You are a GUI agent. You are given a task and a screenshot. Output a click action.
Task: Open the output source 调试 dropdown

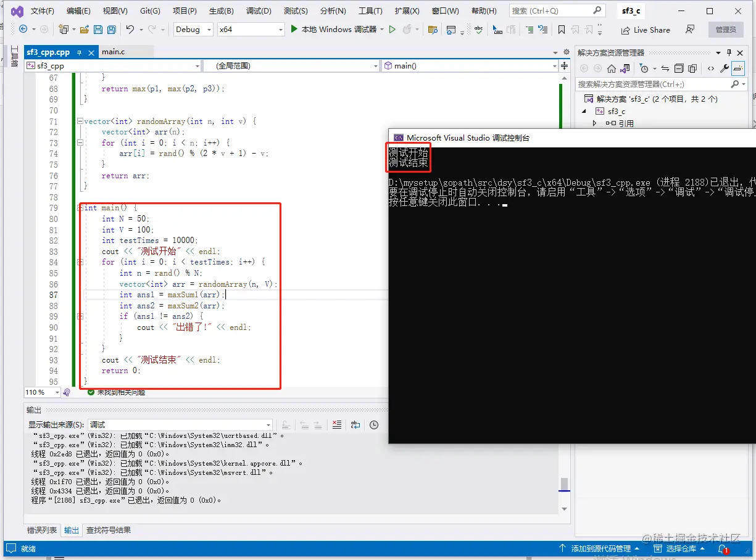point(180,424)
